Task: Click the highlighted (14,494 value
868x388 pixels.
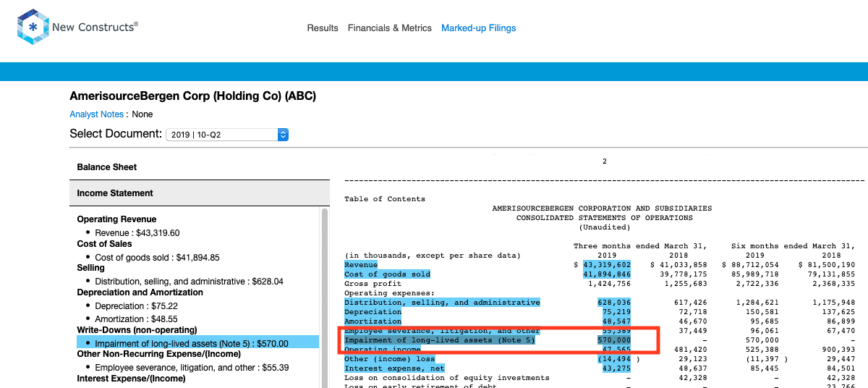Action: click(614, 359)
